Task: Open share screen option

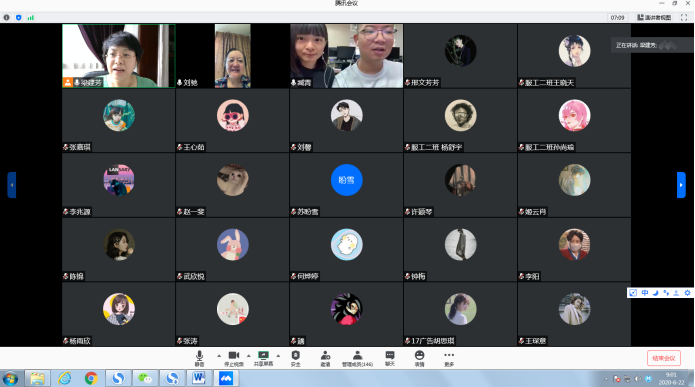Action: coord(263,358)
